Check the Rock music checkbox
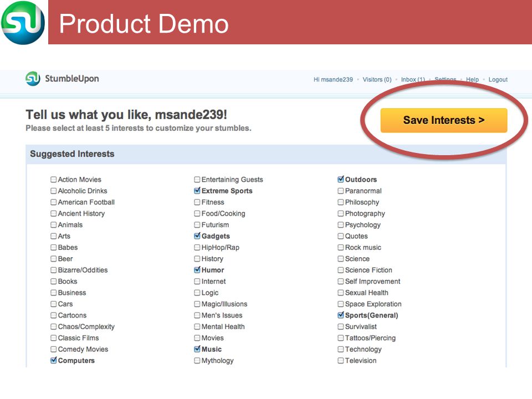Screen dimensions: 532x399 [341, 247]
